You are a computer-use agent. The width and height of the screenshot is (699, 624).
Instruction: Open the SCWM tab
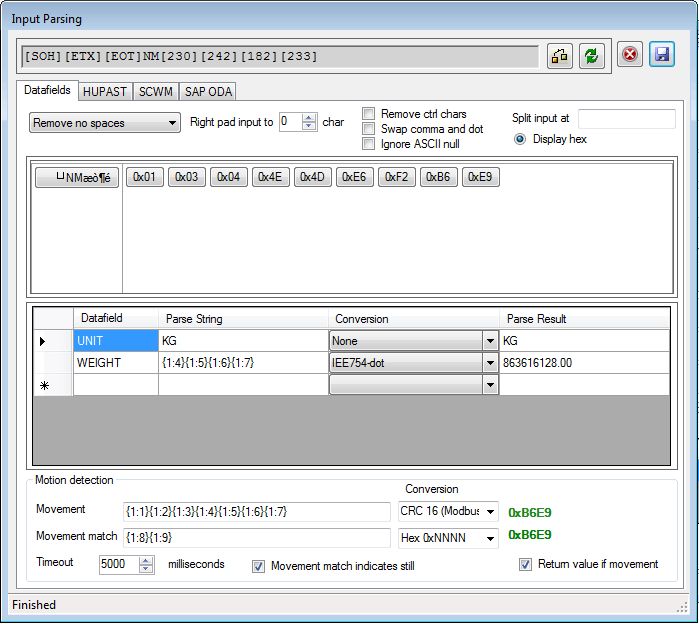[156, 92]
